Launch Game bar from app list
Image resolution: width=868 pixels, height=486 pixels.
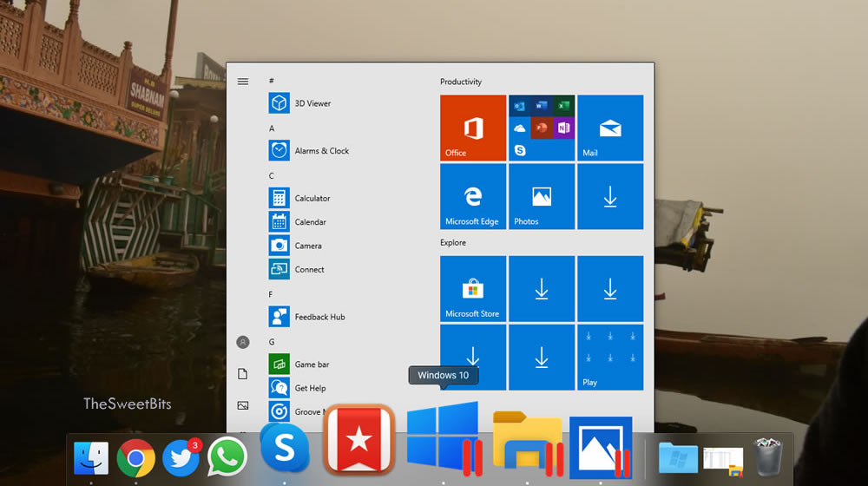(x=299, y=364)
